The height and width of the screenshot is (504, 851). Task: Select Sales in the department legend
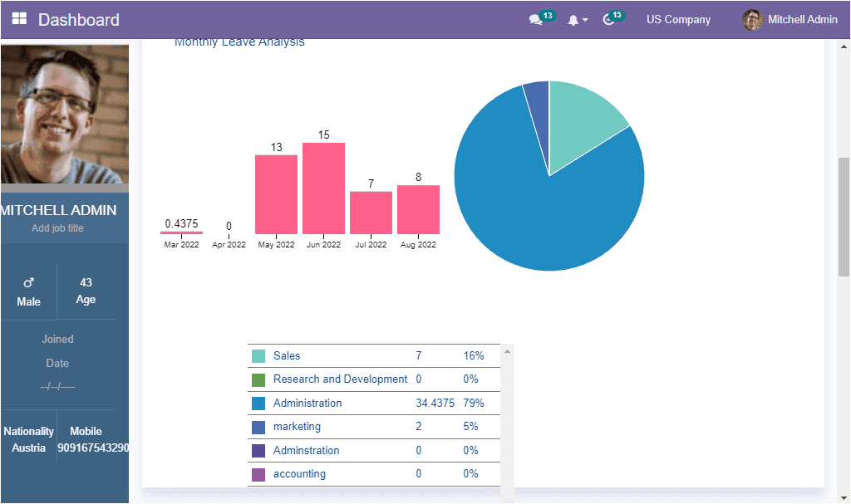coord(287,356)
